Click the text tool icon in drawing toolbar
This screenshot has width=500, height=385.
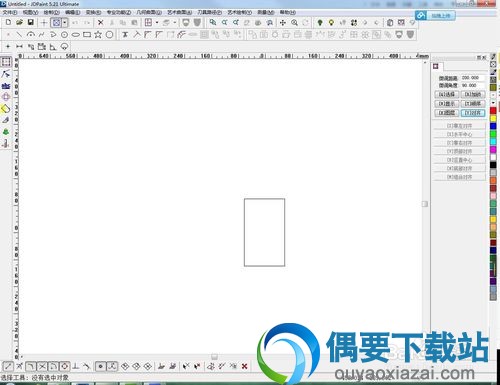click(x=125, y=34)
